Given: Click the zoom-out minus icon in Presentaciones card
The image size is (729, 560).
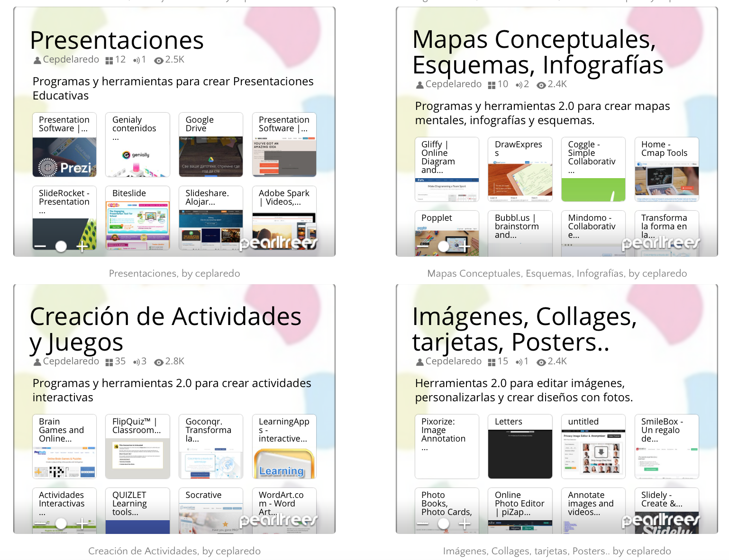Looking at the screenshot, I should click(x=40, y=246).
